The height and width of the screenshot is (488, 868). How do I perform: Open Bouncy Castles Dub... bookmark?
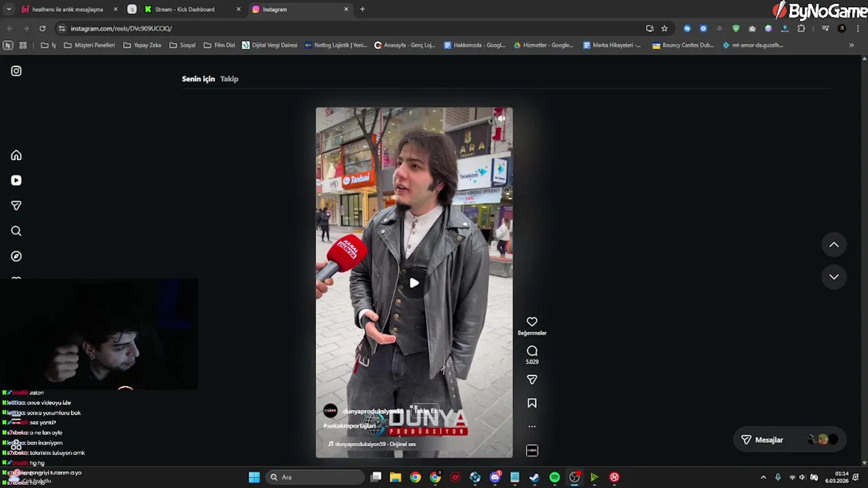683,45
